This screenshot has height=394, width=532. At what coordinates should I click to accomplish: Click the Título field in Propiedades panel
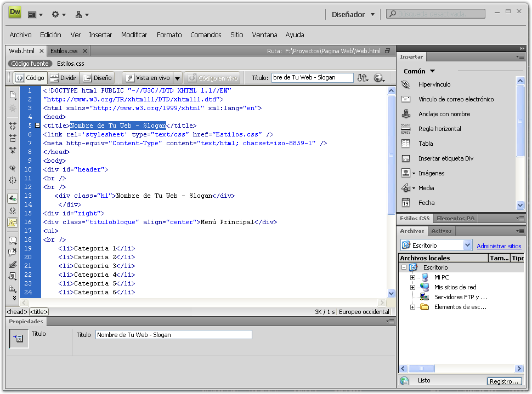point(173,335)
